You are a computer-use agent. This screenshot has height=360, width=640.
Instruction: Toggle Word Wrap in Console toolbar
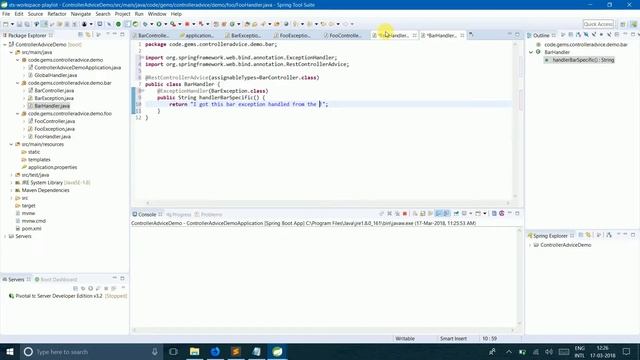click(430, 213)
